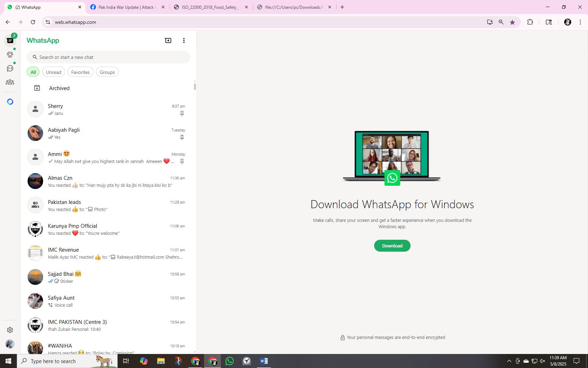Click the browser Back arrow
The height and width of the screenshot is (368, 588).
8,22
